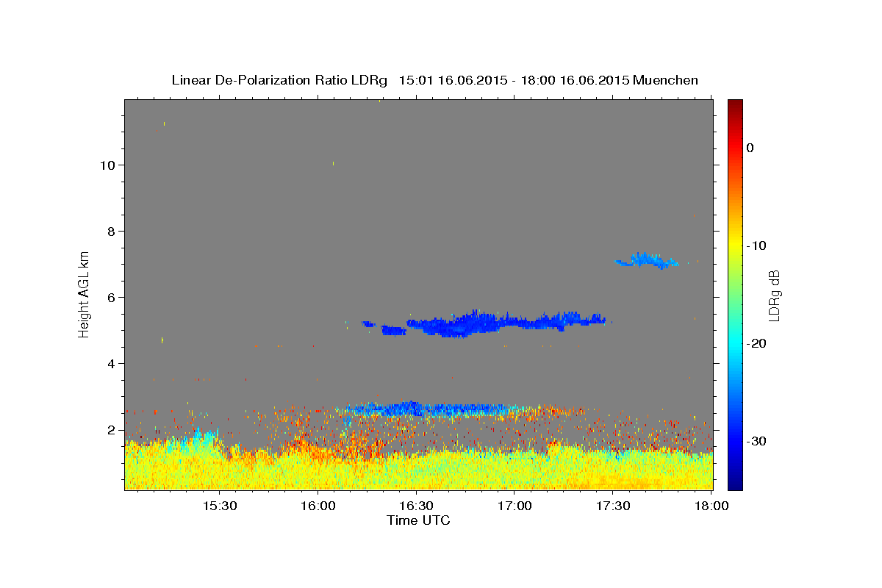Click the 18:00 time tick label
This screenshot has height=588, width=882.
(711, 506)
